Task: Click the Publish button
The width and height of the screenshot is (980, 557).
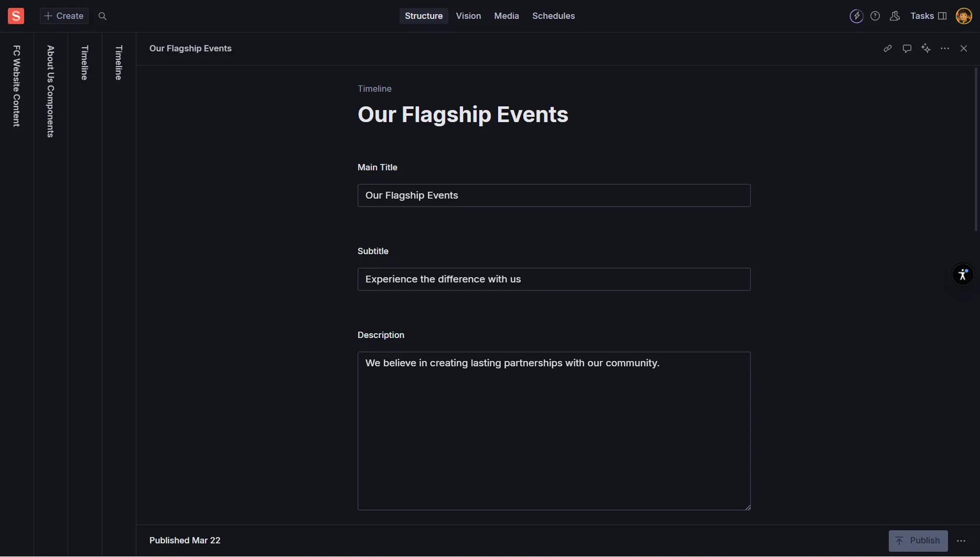Action: coord(918,541)
